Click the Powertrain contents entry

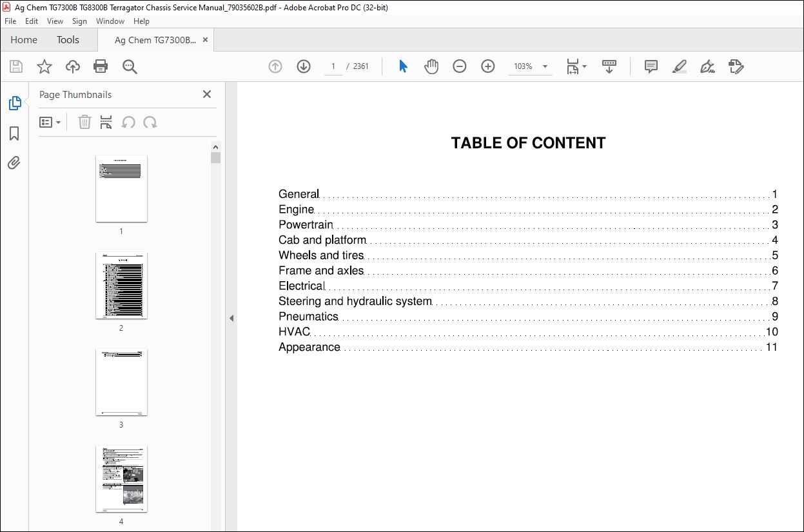click(528, 225)
